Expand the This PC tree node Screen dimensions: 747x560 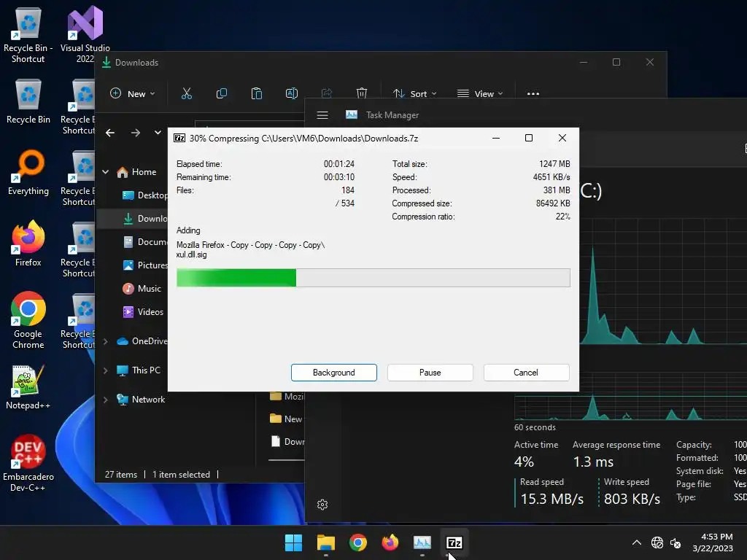105,370
